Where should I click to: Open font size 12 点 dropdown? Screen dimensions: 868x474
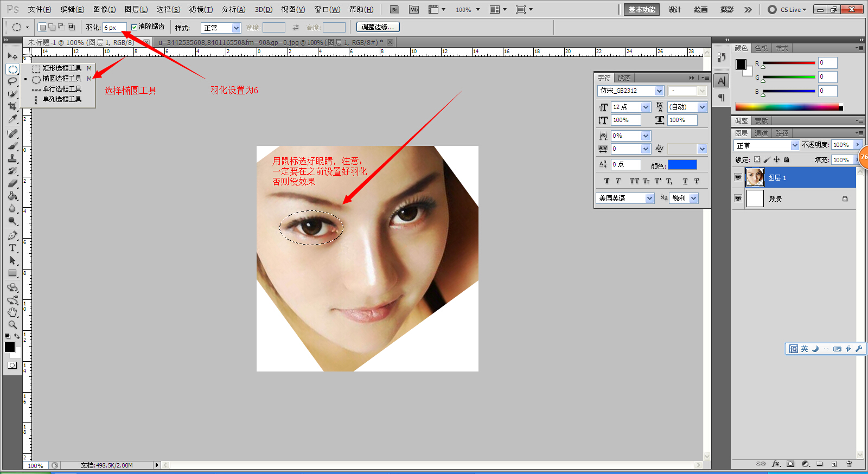click(x=630, y=107)
